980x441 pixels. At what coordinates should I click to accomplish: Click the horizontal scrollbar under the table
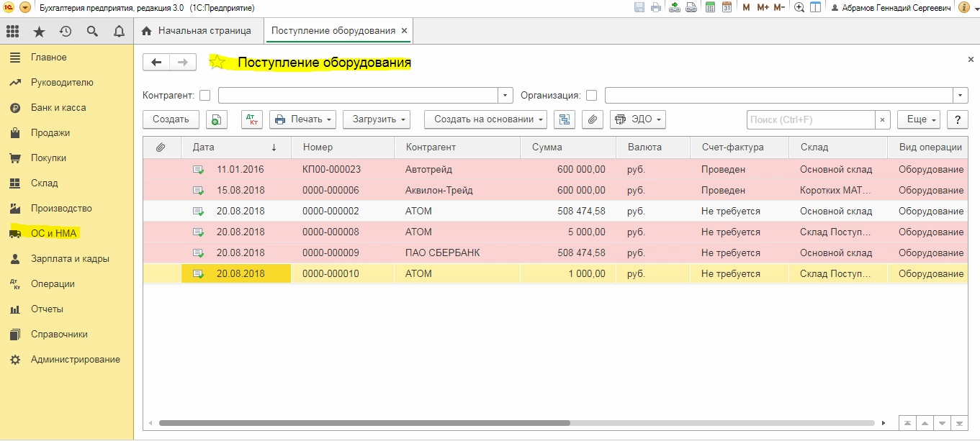click(x=364, y=423)
